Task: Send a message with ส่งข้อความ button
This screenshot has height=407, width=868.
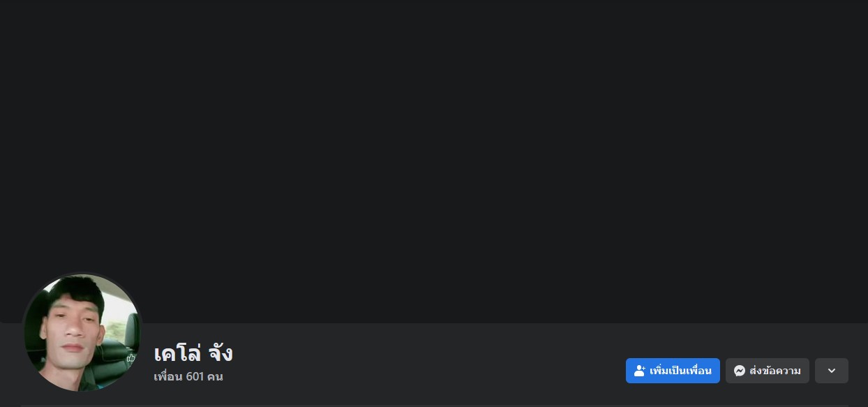Action: (x=768, y=371)
